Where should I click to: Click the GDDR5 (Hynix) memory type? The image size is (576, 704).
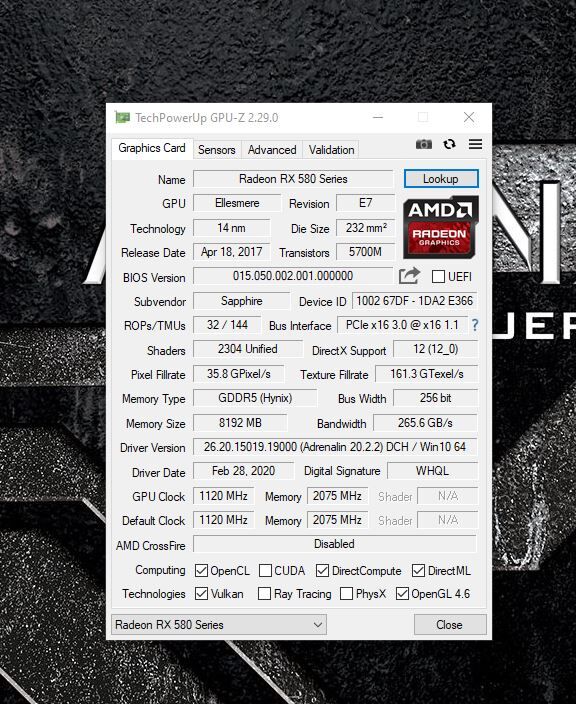[255, 398]
